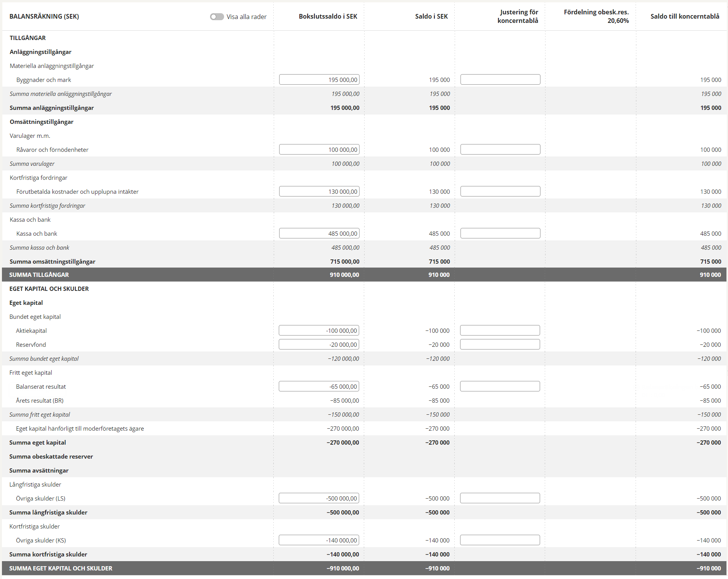Click Förutbetalda kostnader justering input
The image size is (728, 579).
[500, 191]
